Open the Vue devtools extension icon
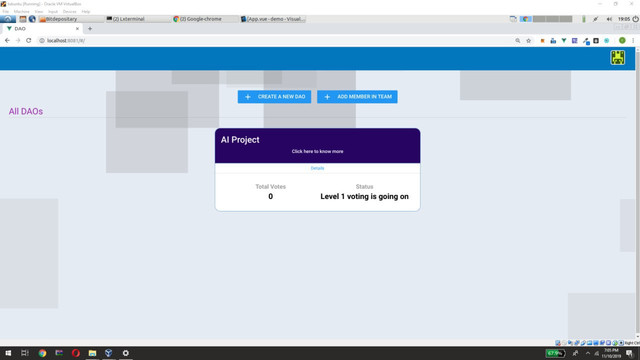 tap(564, 41)
